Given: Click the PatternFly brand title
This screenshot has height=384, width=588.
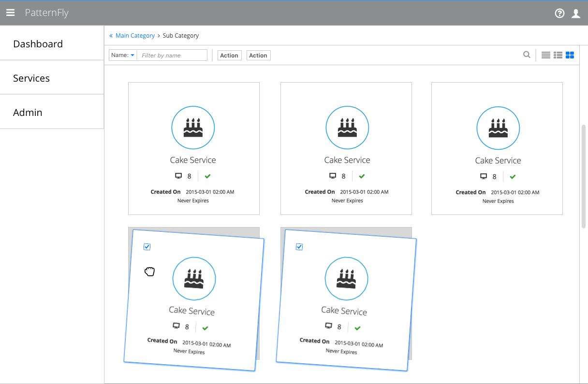Looking at the screenshot, I should pyautogui.click(x=47, y=13).
